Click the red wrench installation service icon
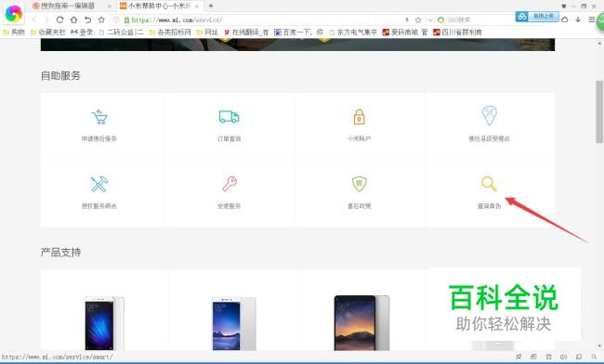604x364 pixels. tap(230, 184)
